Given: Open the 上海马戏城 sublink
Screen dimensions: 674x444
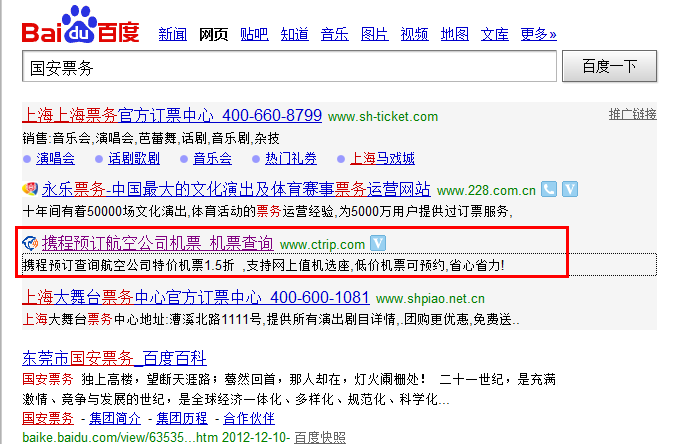Looking at the screenshot, I should point(382,158).
